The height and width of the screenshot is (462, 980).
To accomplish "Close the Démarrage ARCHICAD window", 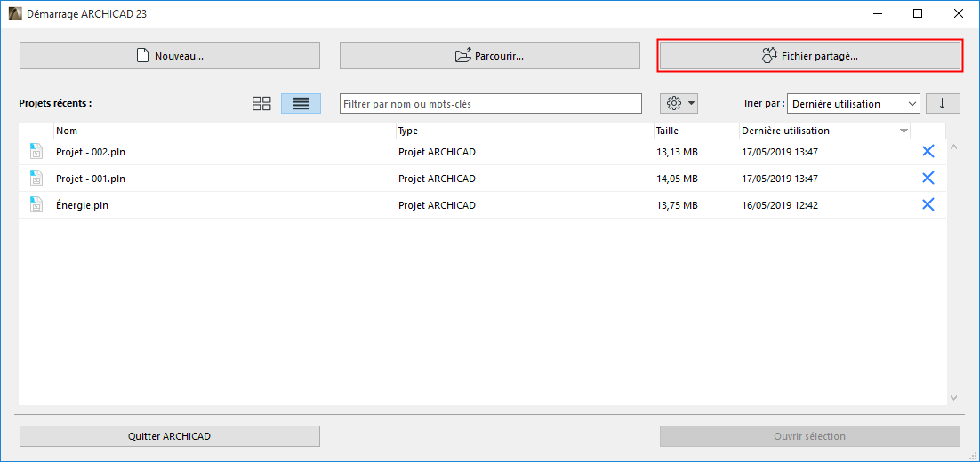I will tap(958, 13).
